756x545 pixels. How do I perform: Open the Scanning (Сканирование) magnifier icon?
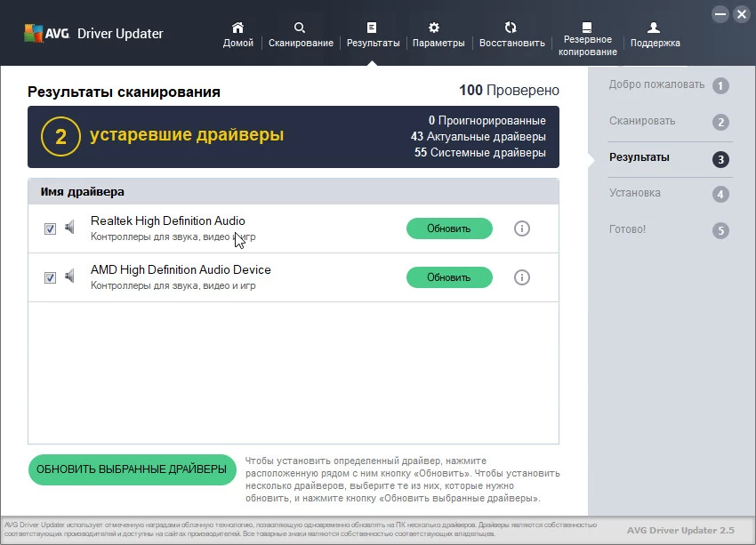click(301, 28)
